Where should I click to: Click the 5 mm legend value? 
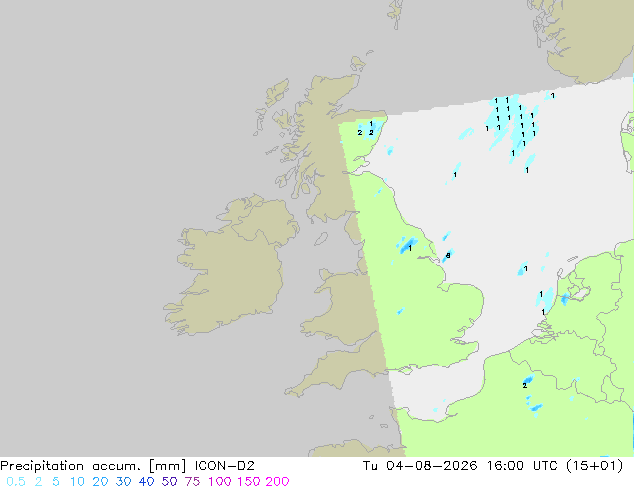(56, 482)
